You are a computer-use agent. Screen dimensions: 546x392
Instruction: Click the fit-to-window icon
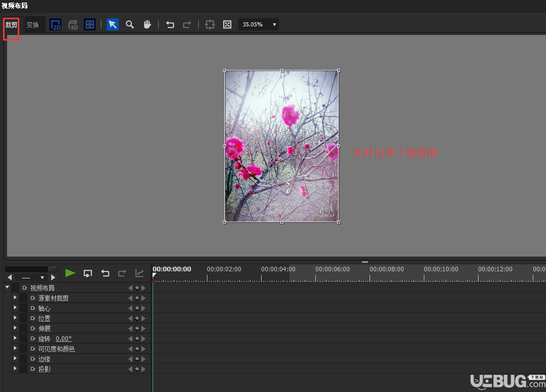click(227, 24)
